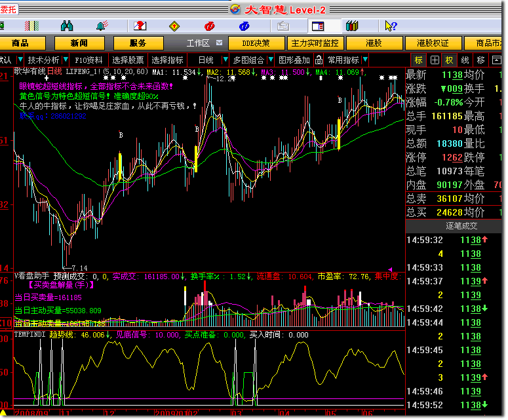Click the 14:59:37 trade row
This screenshot has height=420, width=508.
click(x=454, y=281)
